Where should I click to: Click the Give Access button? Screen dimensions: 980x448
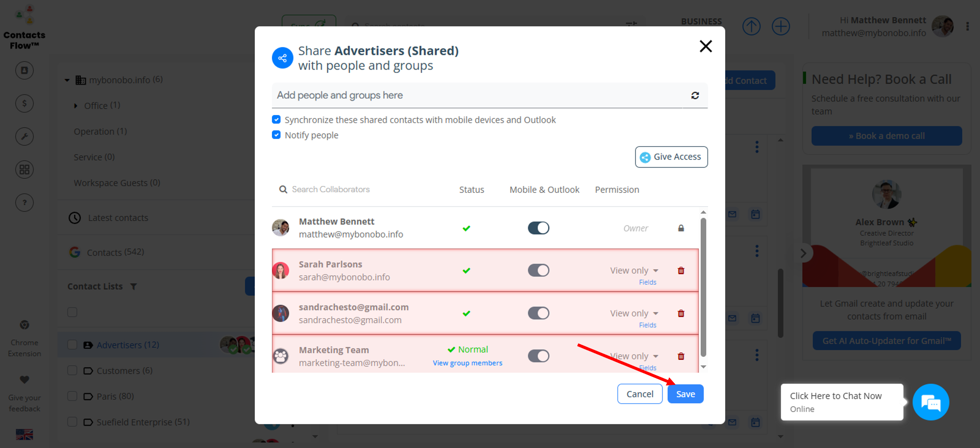[671, 157]
